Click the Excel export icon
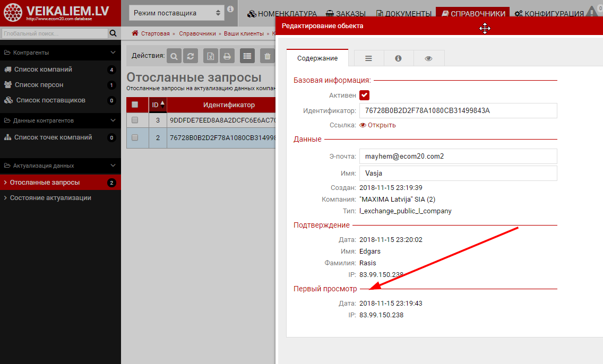This screenshot has height=364, width=603. (211, 56)
